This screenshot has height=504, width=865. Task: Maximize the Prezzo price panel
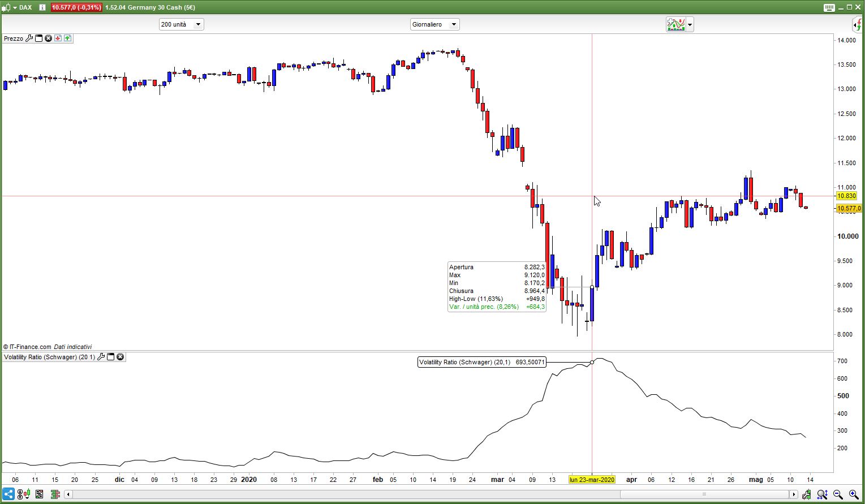(39, 38)
